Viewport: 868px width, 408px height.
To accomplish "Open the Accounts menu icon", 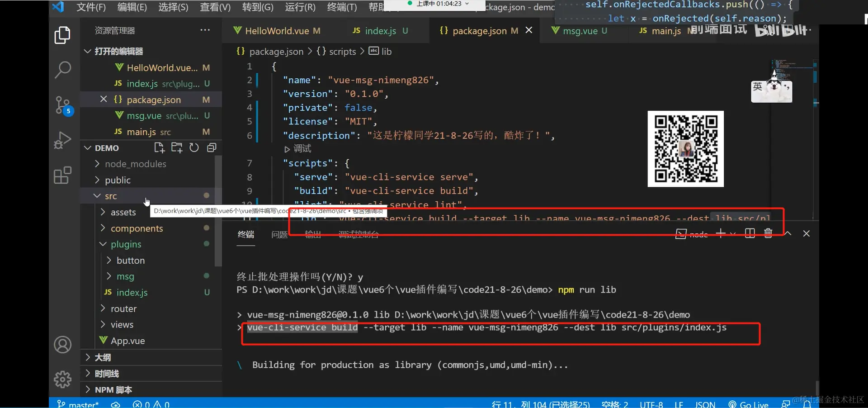I will pos(62,345).
